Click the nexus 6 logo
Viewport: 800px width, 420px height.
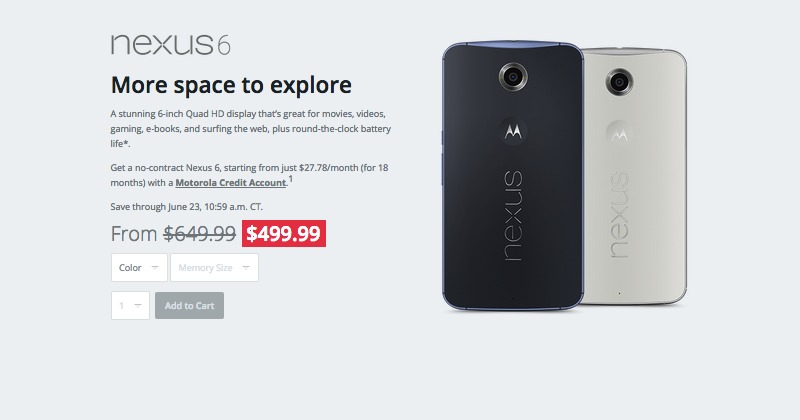[x=170, y=44]
